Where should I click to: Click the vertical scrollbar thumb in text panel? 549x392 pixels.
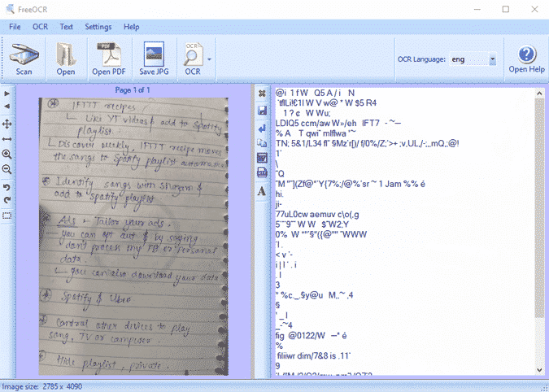click(x=539, y=209)
